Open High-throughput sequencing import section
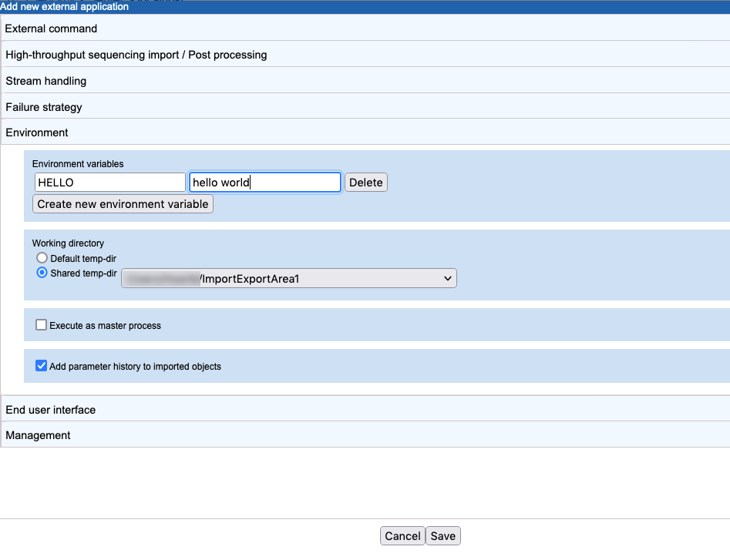 pos(136,55)
